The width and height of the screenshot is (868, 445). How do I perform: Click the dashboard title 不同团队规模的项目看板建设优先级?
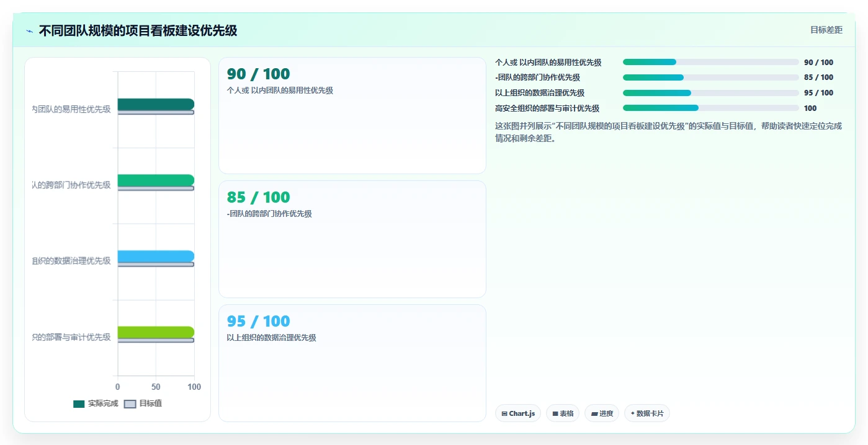click(138, 31)
